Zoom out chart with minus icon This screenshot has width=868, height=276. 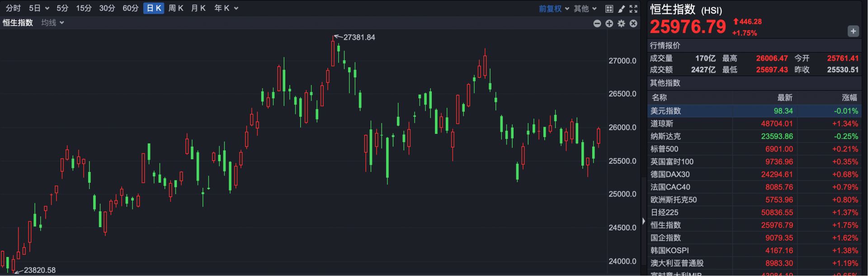point(597,24)
